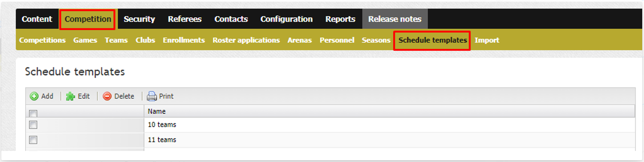The height and width of the screenshot is (162, 644).
Task: Go to Games submenu
Action: [85, 40]
